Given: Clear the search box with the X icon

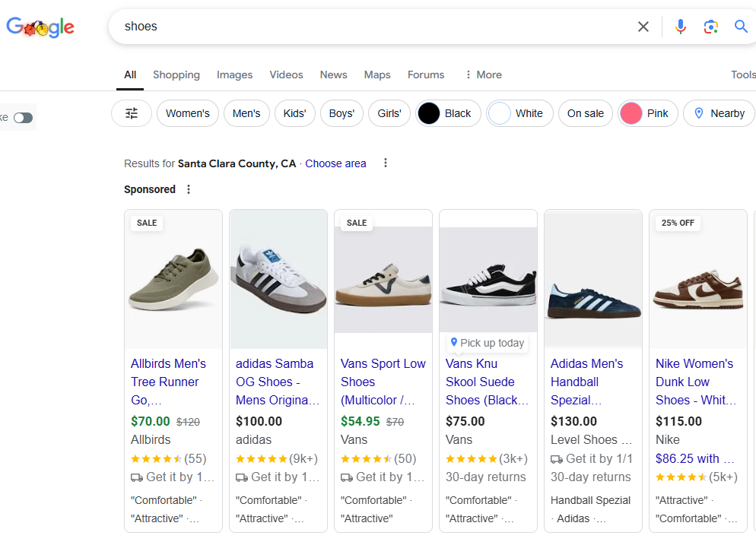Looking at the screenshot, I should tap(643, 27).
